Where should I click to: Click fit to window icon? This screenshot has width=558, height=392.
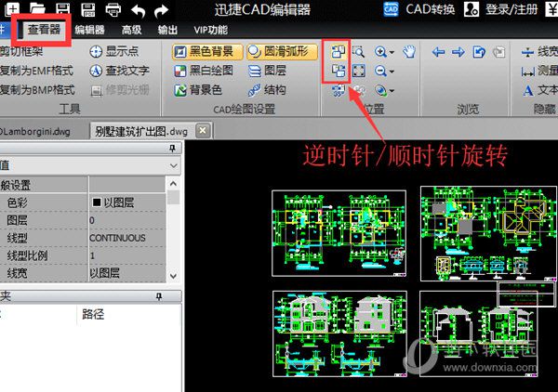[x=358, y=72]
